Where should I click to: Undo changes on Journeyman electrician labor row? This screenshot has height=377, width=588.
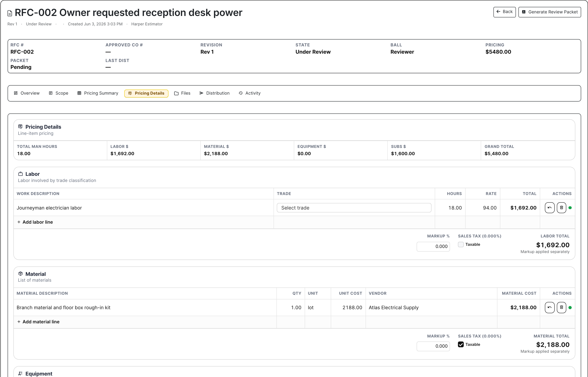point(550,208)
